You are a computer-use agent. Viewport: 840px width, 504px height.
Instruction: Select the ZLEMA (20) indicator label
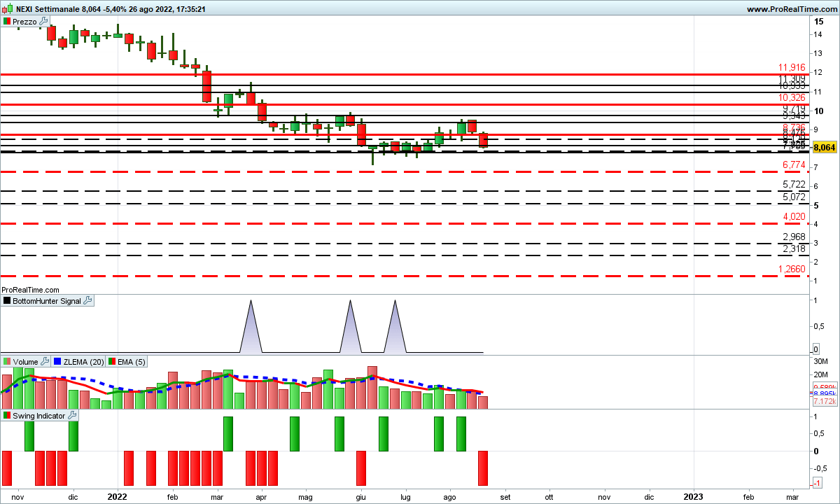(x=83, y=361)
